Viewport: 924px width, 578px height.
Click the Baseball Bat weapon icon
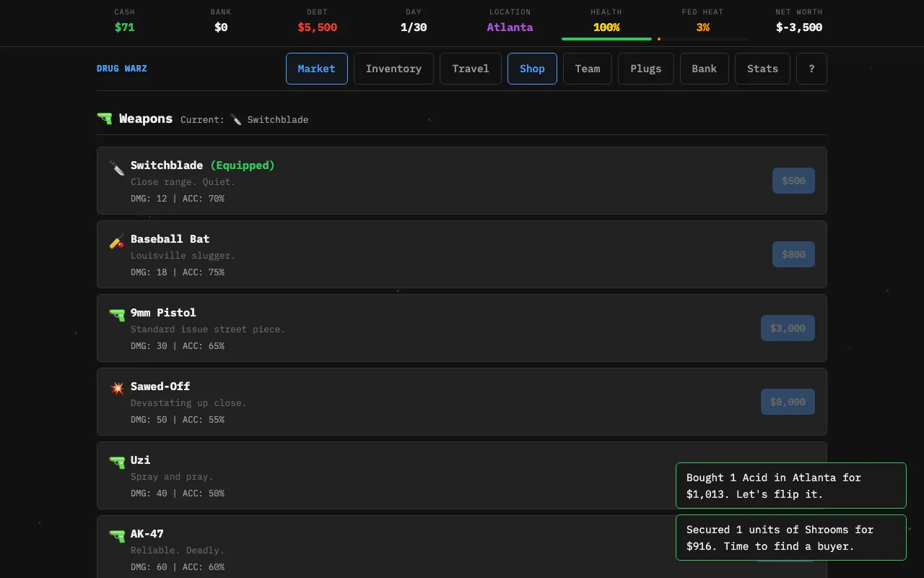pos(117,241)
